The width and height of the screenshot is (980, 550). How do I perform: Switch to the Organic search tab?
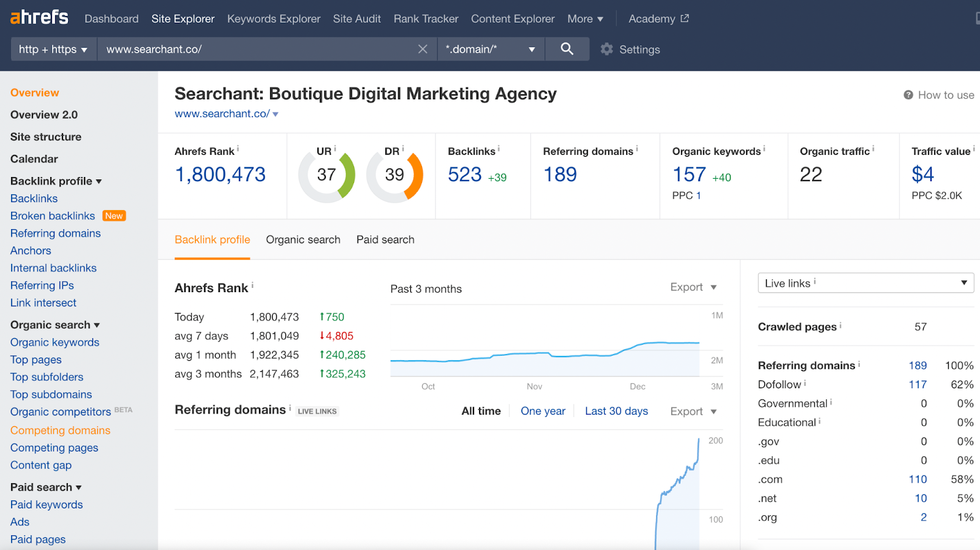[x=303, y=239]
